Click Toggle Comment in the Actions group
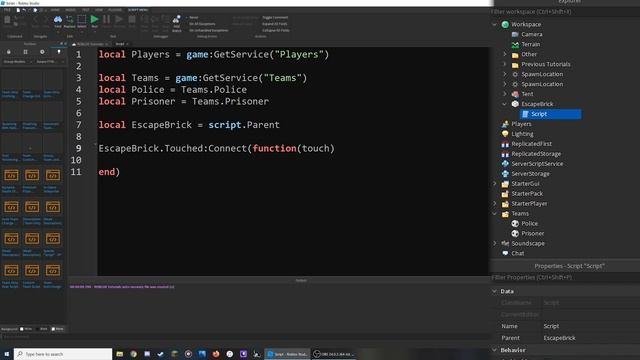The image size is (640, 360). [x=275, y=18]
